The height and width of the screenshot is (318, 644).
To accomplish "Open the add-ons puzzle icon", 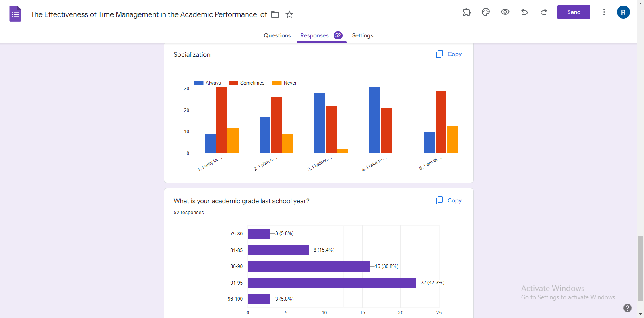I will point(466,12).
